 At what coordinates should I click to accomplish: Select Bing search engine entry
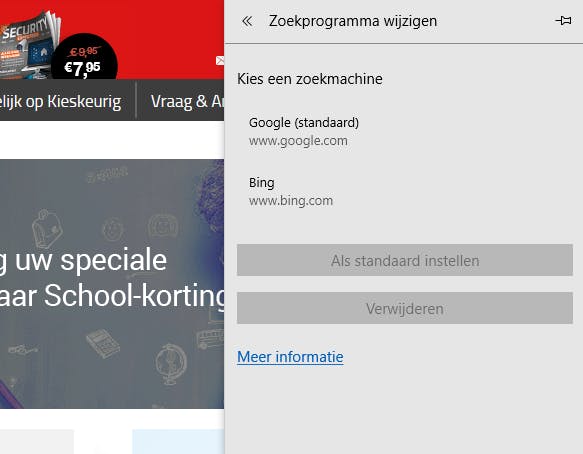[405, 191]
